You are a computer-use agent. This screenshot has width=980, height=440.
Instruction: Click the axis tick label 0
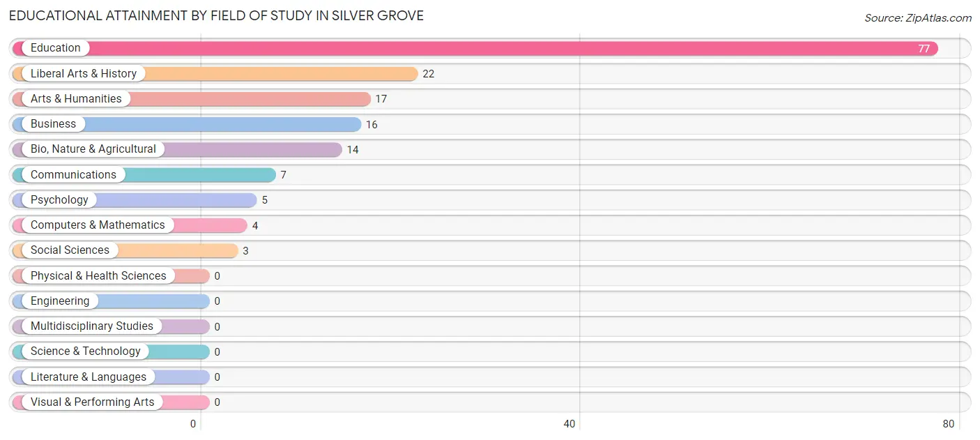pyautogui.click(x=193, y=424)
